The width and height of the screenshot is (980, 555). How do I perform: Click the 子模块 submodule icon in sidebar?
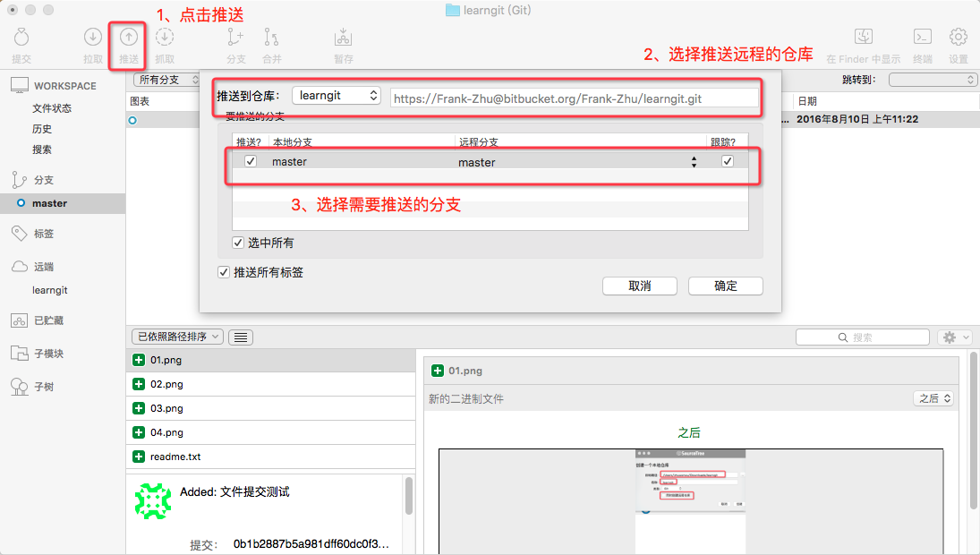20,354
